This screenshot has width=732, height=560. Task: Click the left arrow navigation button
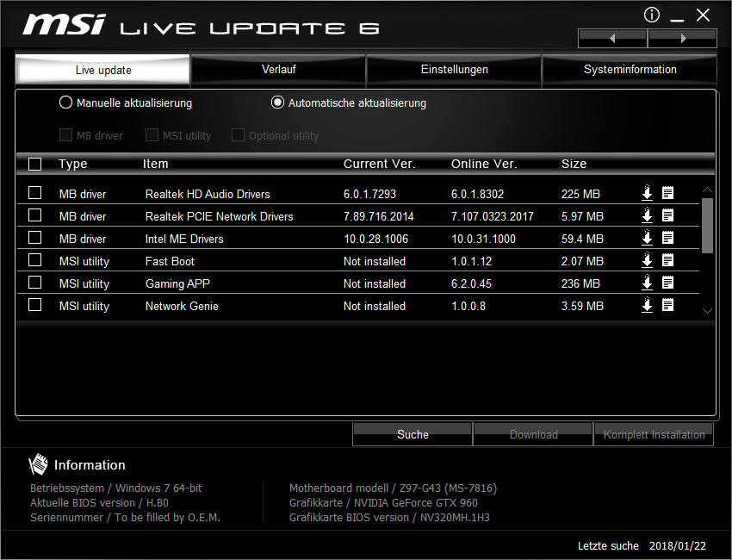coord(612,38)
